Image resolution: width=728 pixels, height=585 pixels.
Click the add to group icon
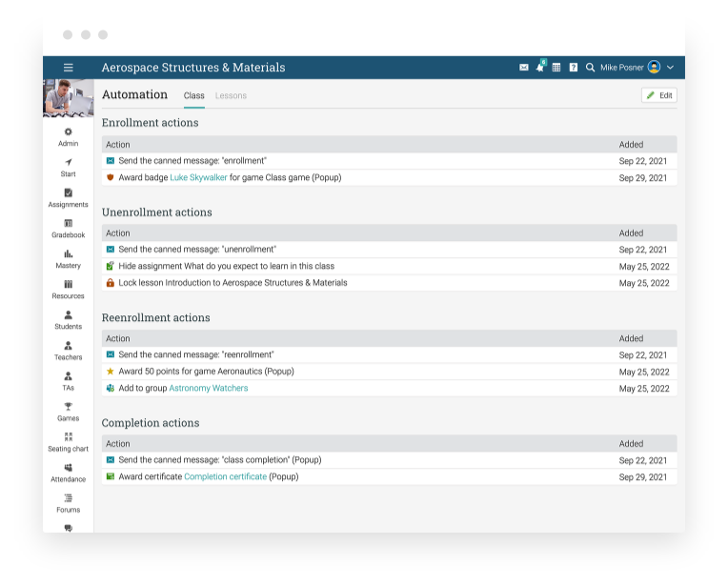pyautogui.click(x=110, y=388)
